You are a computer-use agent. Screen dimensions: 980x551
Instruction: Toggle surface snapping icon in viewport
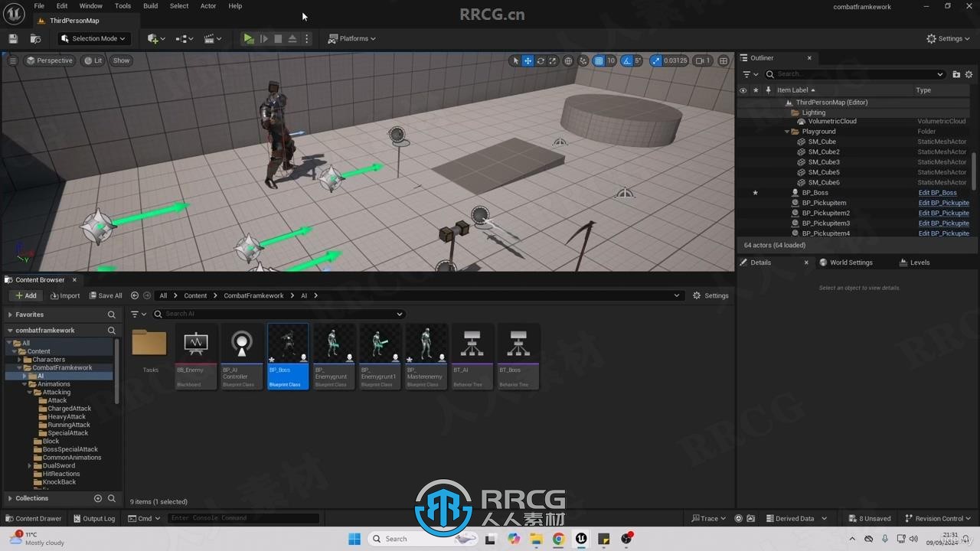pyautogui.click(x=583, y=60)
